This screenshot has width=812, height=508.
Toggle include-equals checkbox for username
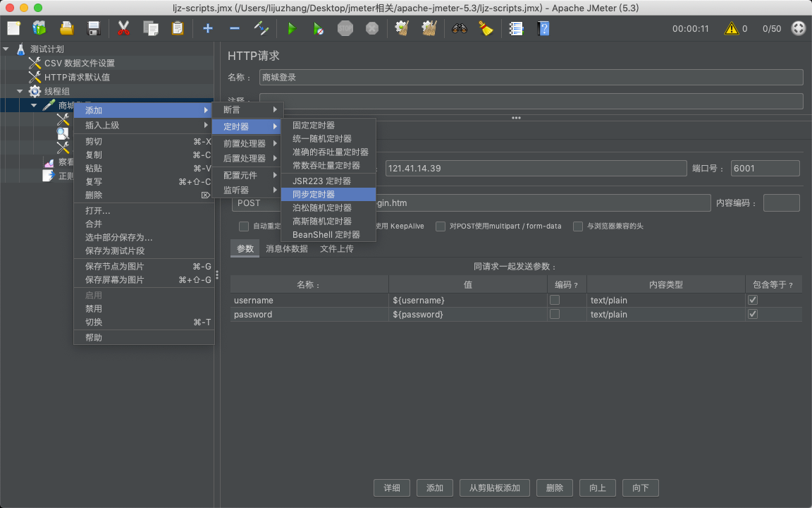click(x=753, y=300)
